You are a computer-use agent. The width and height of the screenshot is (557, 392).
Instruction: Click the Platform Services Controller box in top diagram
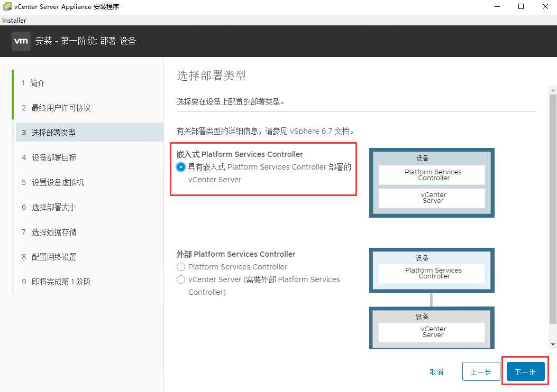[432, 175]
